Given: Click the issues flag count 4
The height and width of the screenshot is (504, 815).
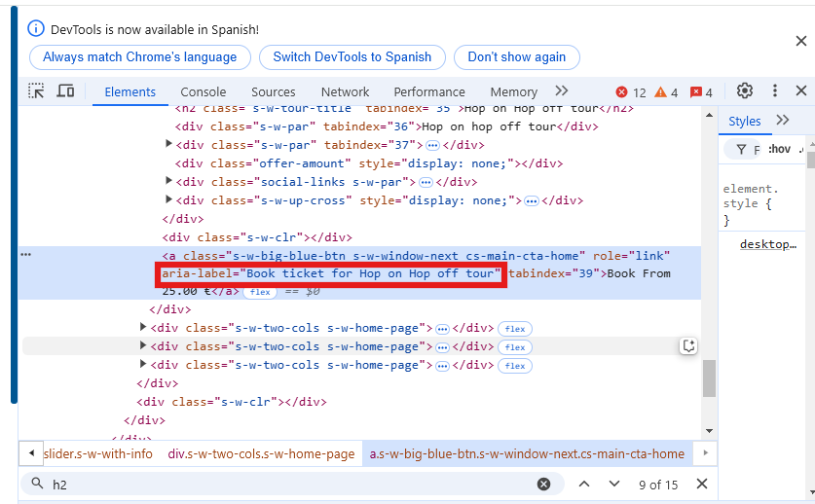Looking at the screenshot, I should point(701,92).
